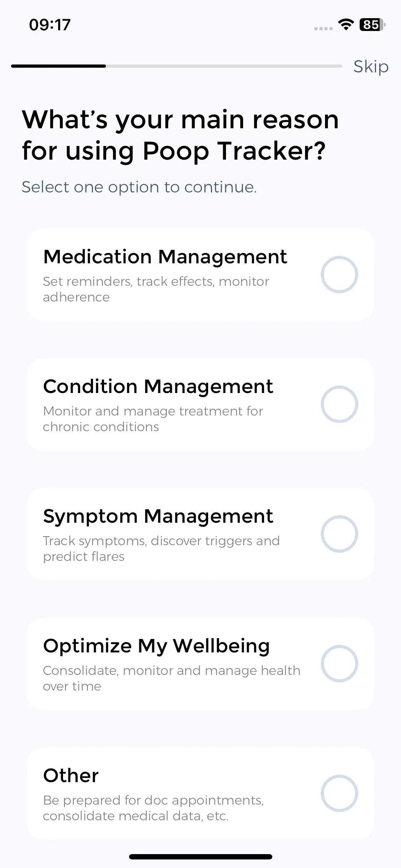401x868 pixels.
Task: Tap 'Monitor and manage treatment' description text
Action: click(153, 419)
